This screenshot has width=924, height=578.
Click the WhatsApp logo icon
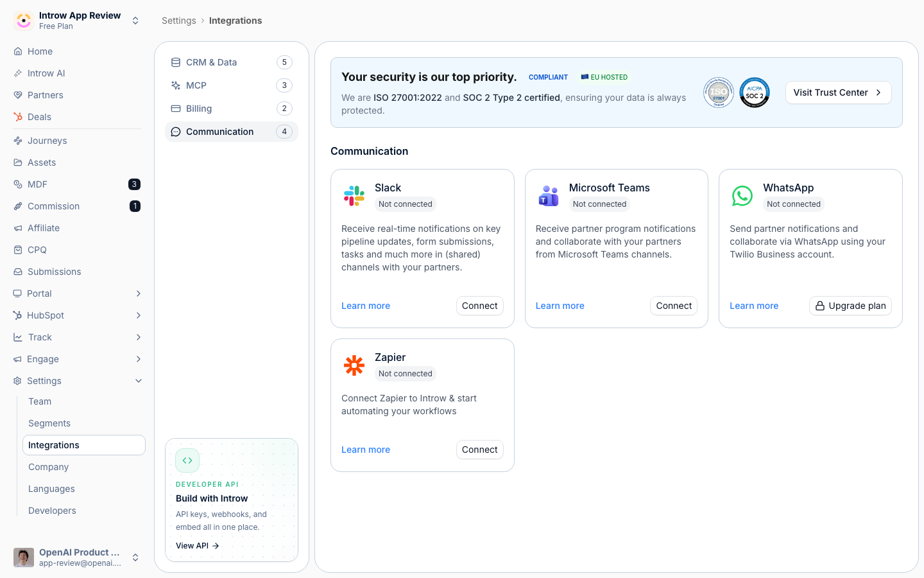click(742, 196)
